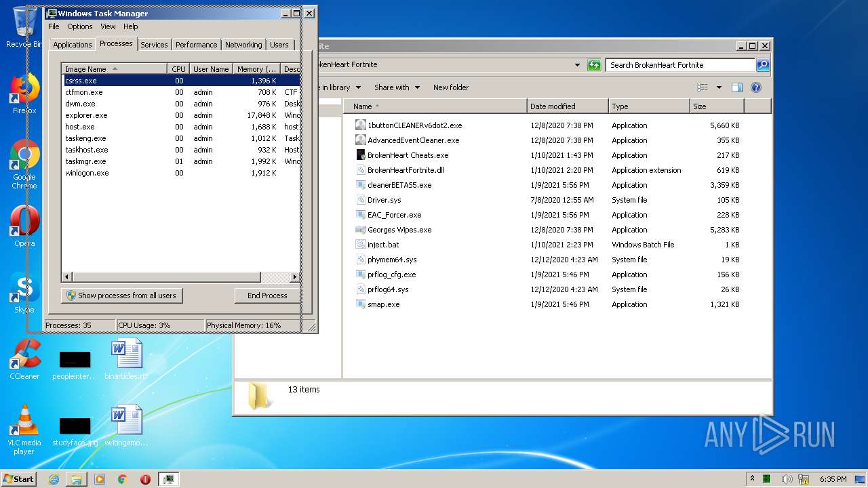Viewport: 868px width, 488px height.
Task: Sort processes by CPU column
Action: 178,68
